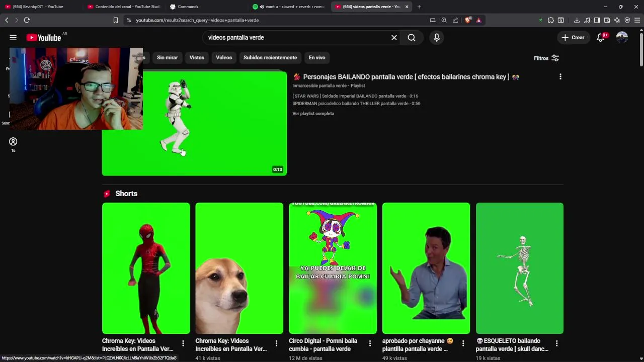This screenshot has height=362, width=644.
Task: Open dog green screen short thumbnail
Action: point(239,268)
